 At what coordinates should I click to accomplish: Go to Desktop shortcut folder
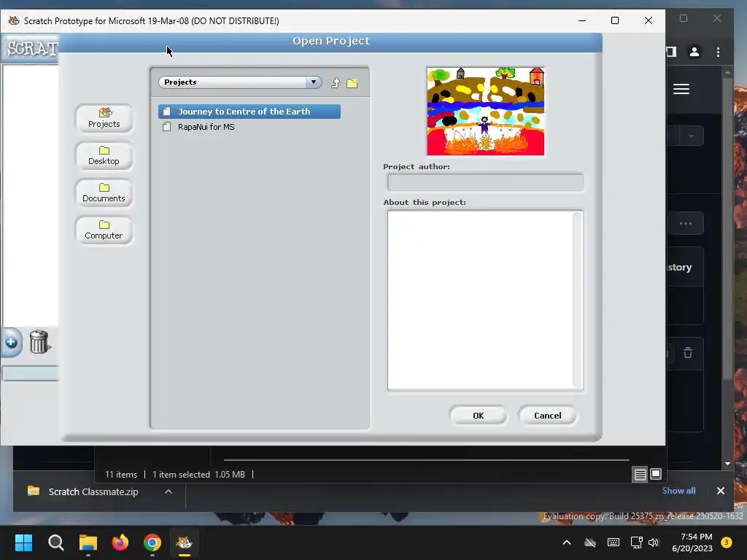[x=104, y=156]
